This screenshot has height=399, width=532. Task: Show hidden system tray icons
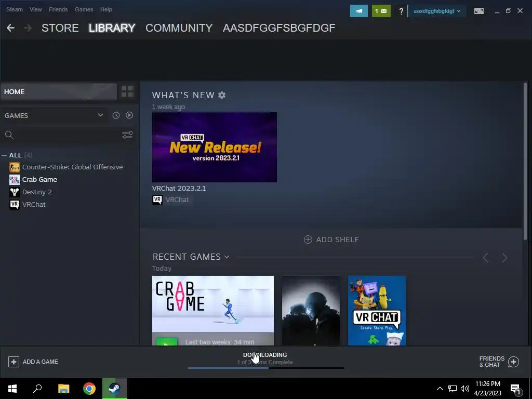pyautogui.click(x=440, y=389)
